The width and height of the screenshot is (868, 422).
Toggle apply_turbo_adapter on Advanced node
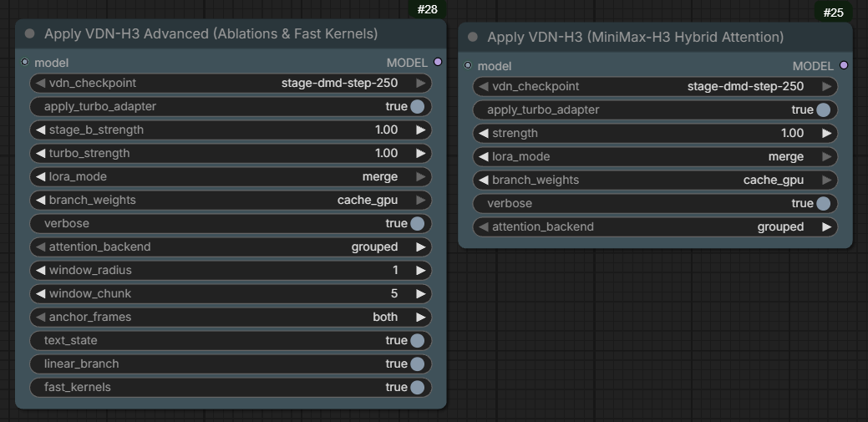[231, 106]
